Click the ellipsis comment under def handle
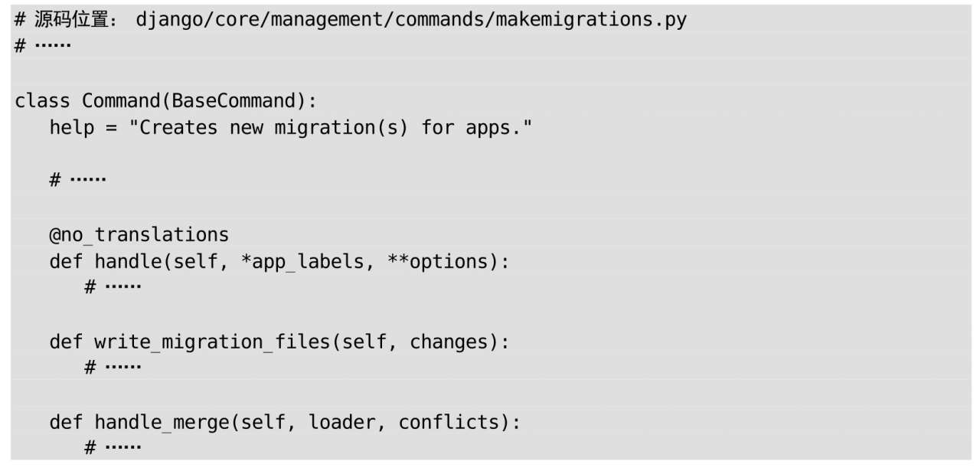The width and height of the screenshot is (980, 471). click(x=113, y=286)
